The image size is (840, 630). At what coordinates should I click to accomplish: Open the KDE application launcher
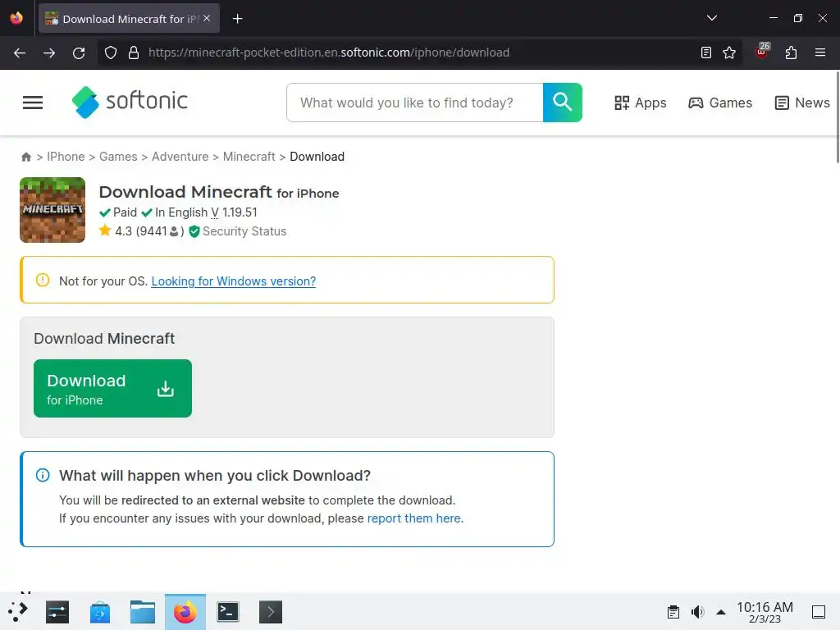[18, 612]
